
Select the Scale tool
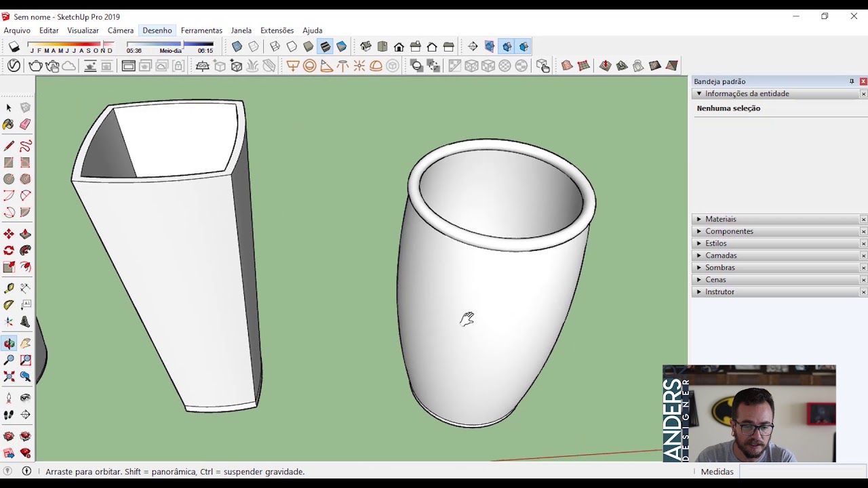click(9, 267)
